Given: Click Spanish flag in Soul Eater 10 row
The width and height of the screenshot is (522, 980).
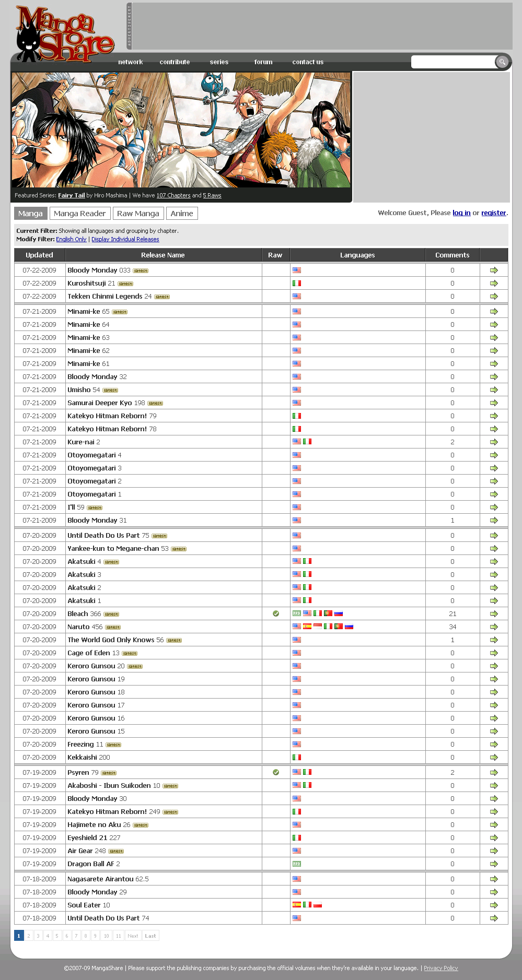Looking at the screenshot, I should (x=297, y=905).
